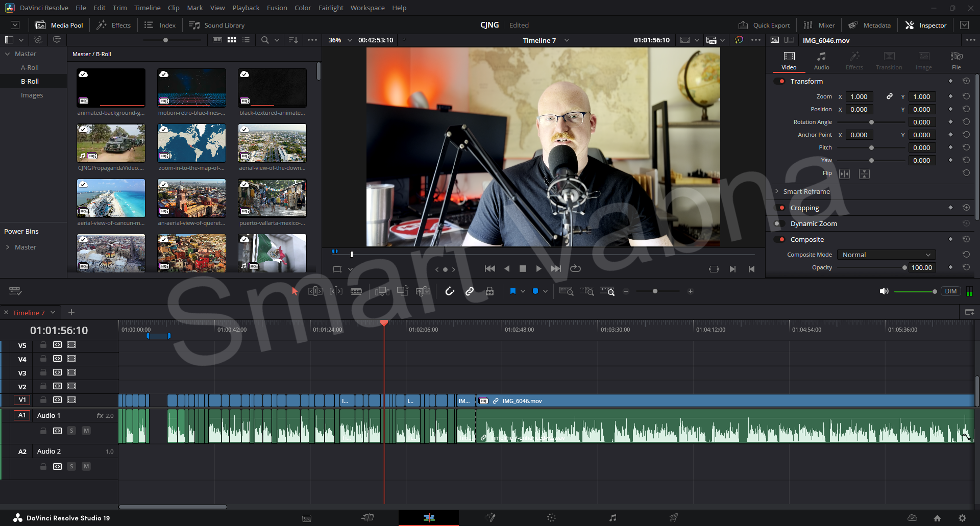Open the Deliver page rocket icon

coord(674,518)
